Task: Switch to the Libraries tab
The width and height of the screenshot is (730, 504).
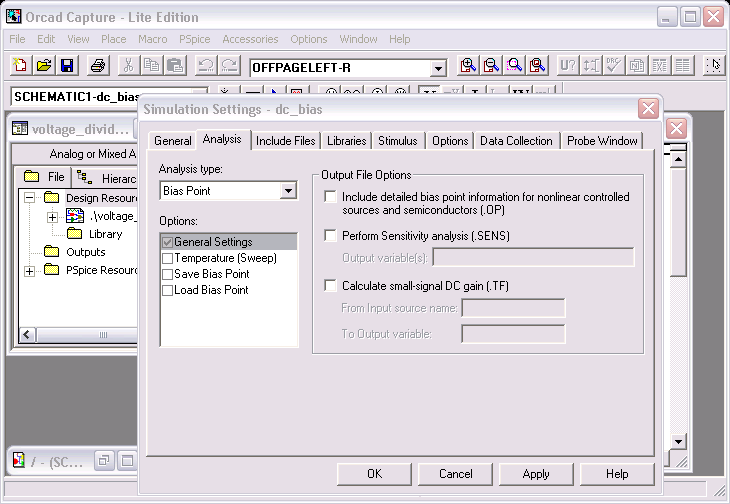Action: pos(346,141)
